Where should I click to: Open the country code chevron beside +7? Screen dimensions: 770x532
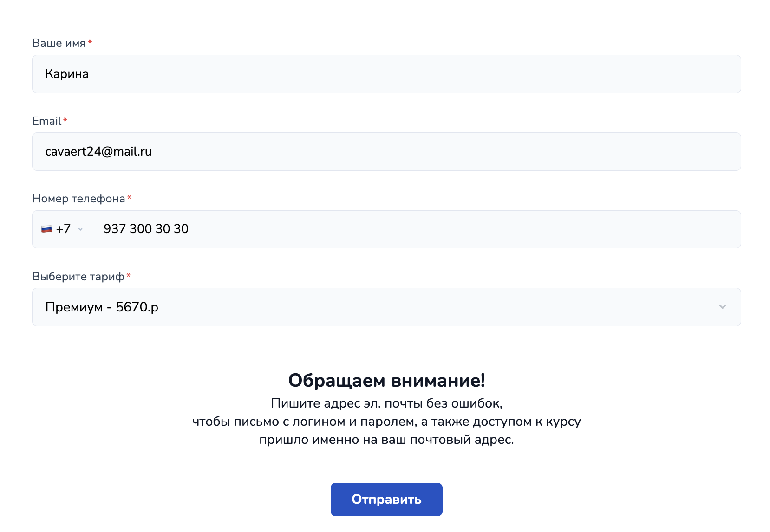80,229
